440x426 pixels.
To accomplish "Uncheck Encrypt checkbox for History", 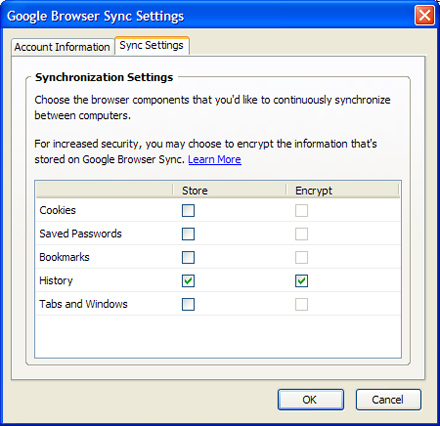I will pyautogui.click(x=301, y=281).
